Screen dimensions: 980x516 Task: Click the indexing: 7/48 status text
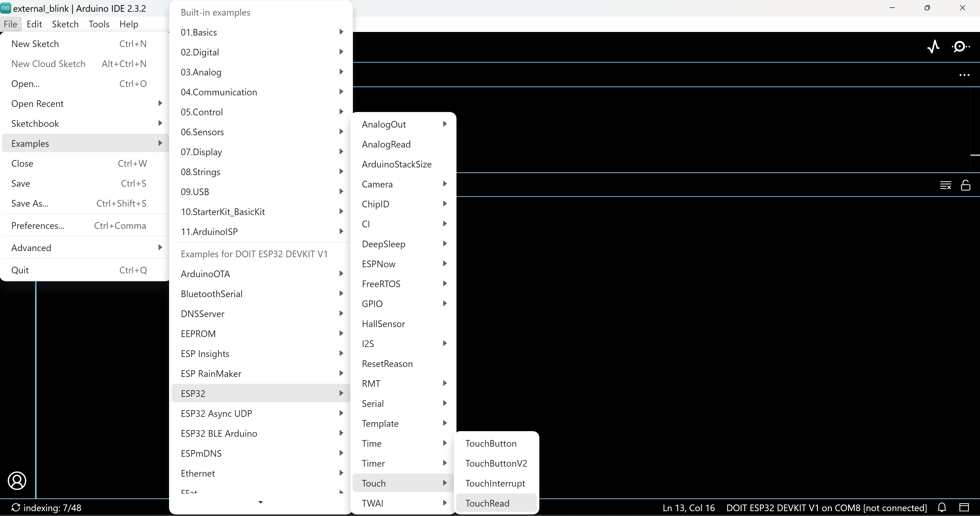tap(52, 508)
